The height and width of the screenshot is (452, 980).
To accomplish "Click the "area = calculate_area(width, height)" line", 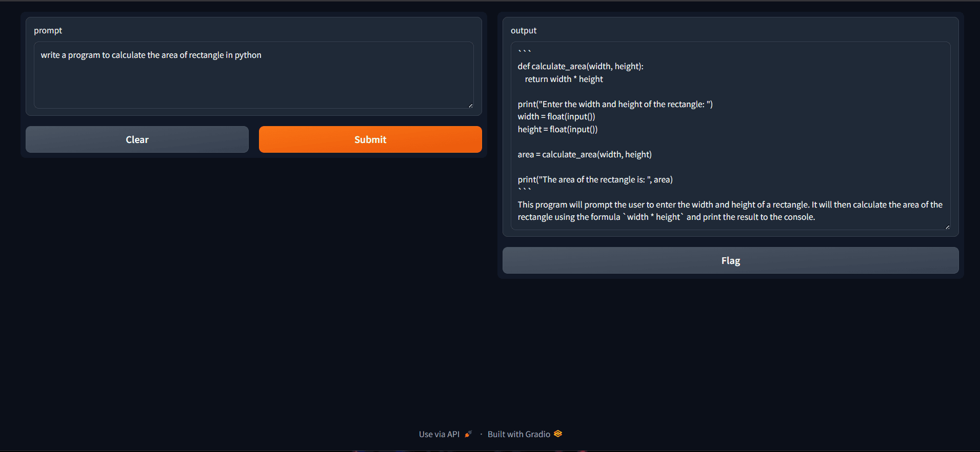I will pos(584,154).
